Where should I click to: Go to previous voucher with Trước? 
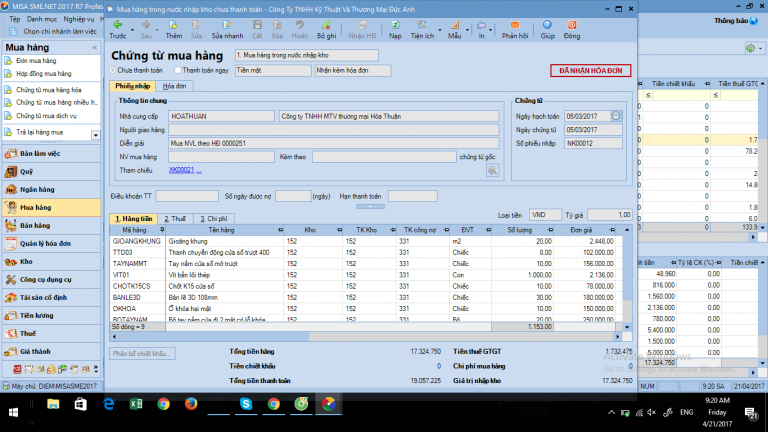tap(118, 29)
